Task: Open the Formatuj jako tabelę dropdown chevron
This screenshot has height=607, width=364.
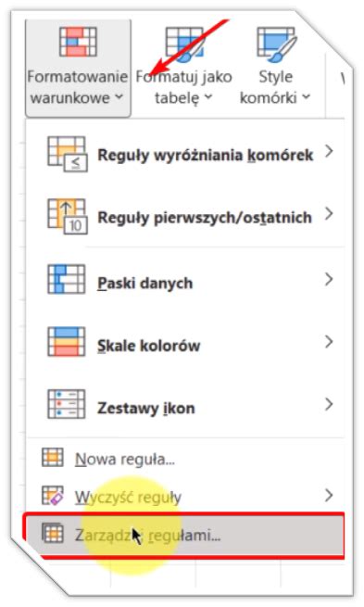Action: 208,96
